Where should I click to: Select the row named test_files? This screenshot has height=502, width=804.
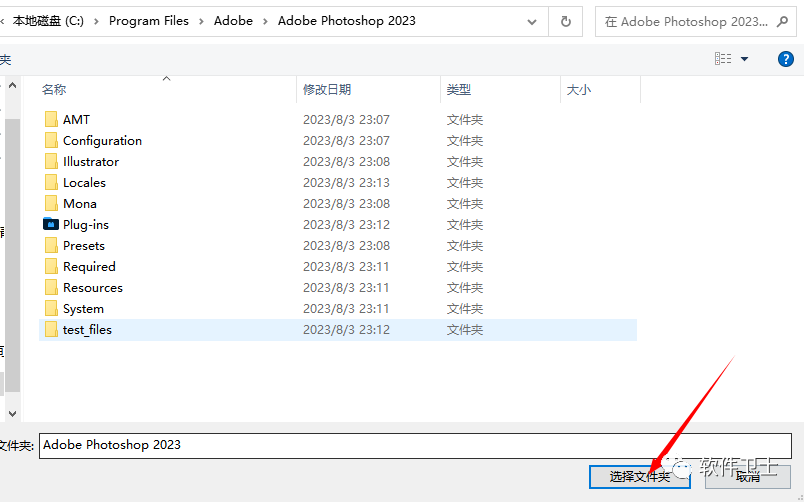click(337, 330)
